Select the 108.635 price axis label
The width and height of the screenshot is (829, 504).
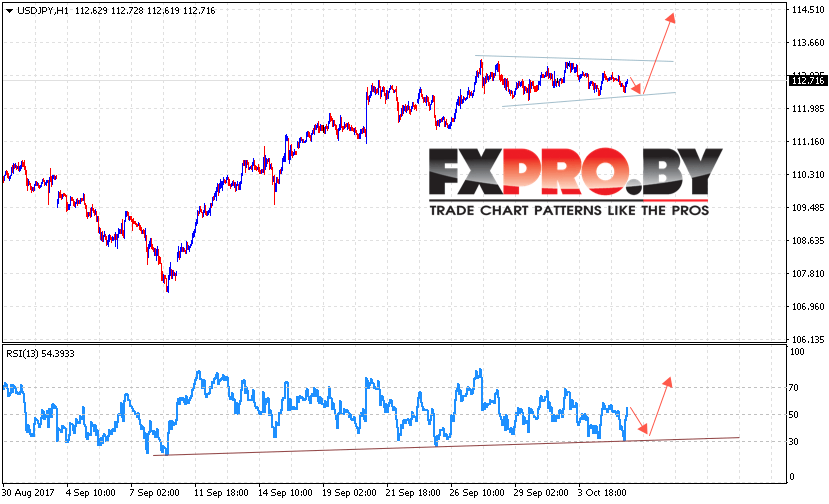click(x=807, y=241)
